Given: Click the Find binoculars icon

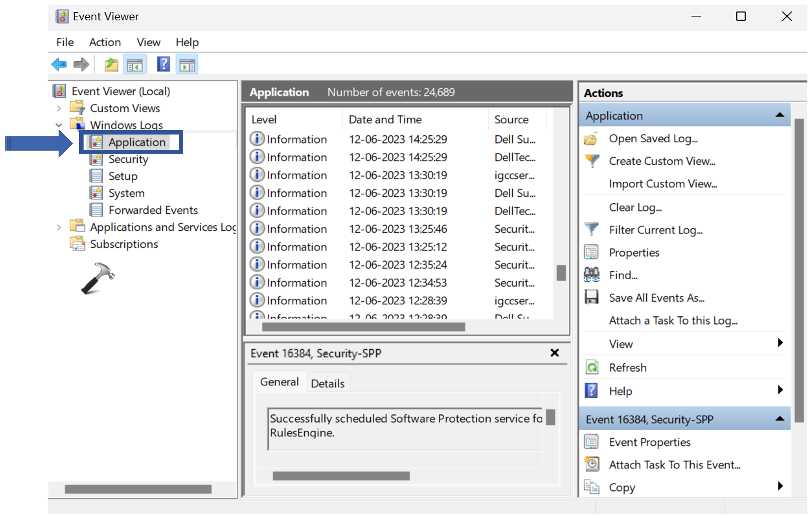Looking at the screenshot, I should [591, 275].
